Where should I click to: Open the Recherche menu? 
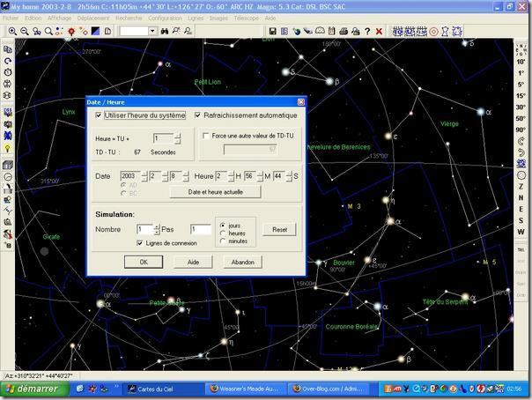129,18
